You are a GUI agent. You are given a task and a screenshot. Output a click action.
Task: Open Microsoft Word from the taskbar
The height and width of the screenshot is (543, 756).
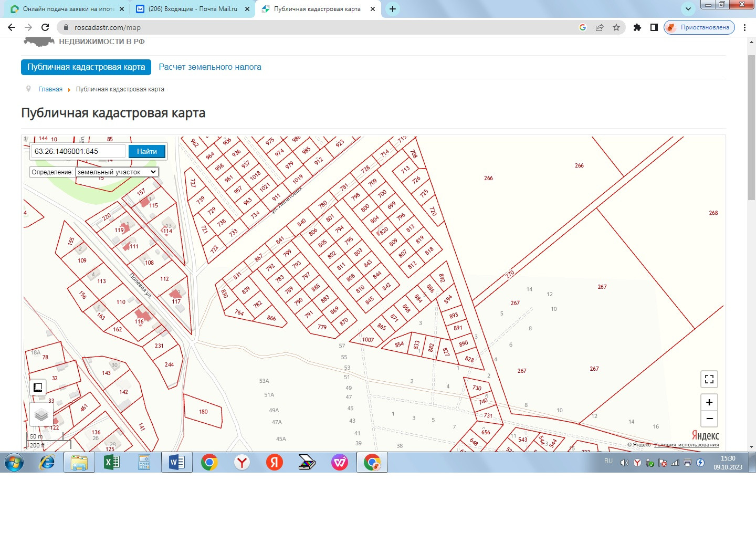pos(176,462)
